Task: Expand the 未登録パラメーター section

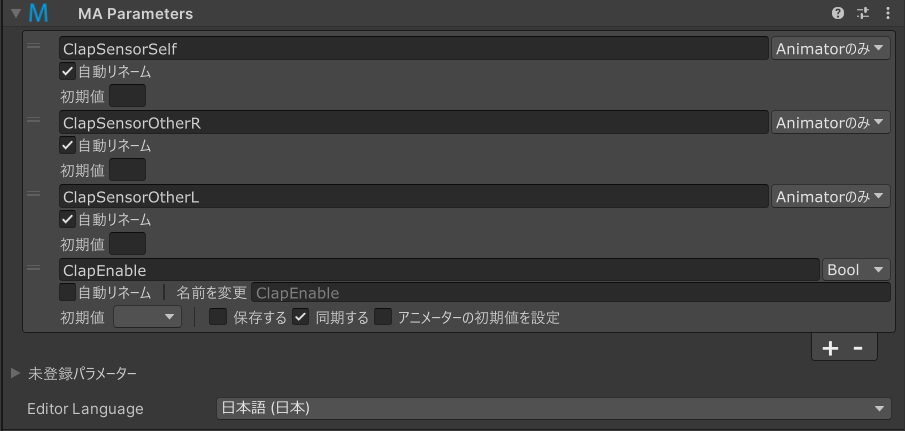Action: pyautogui.click(x=16, y=373)
